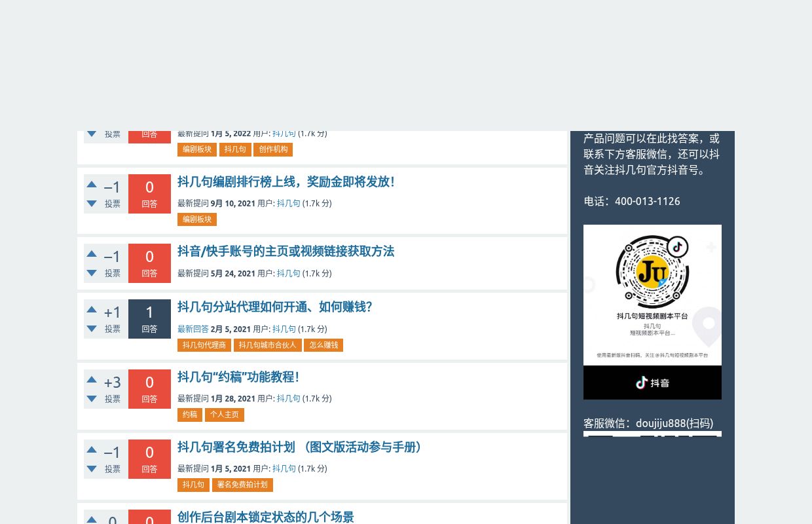The image size is (812, 524).
Task: Open user 抖几句 on 1月 28, 2021 question
Action: 289,399
